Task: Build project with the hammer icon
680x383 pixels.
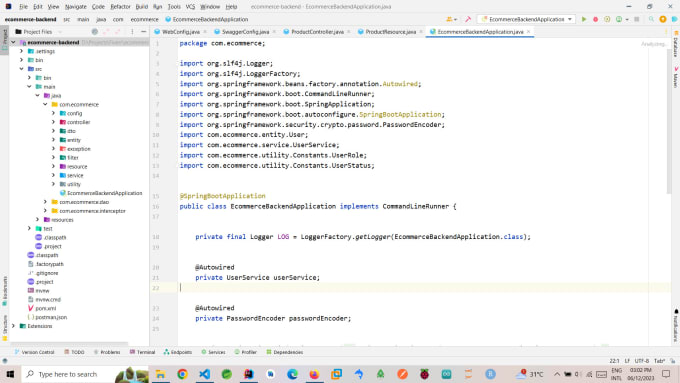Action: (468, 19)
